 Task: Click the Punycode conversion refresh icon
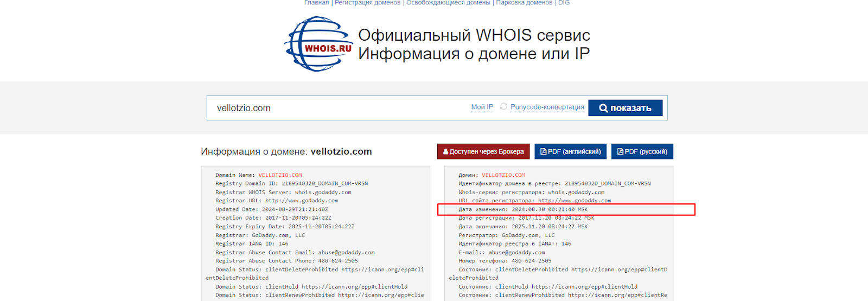pos(503,107)
